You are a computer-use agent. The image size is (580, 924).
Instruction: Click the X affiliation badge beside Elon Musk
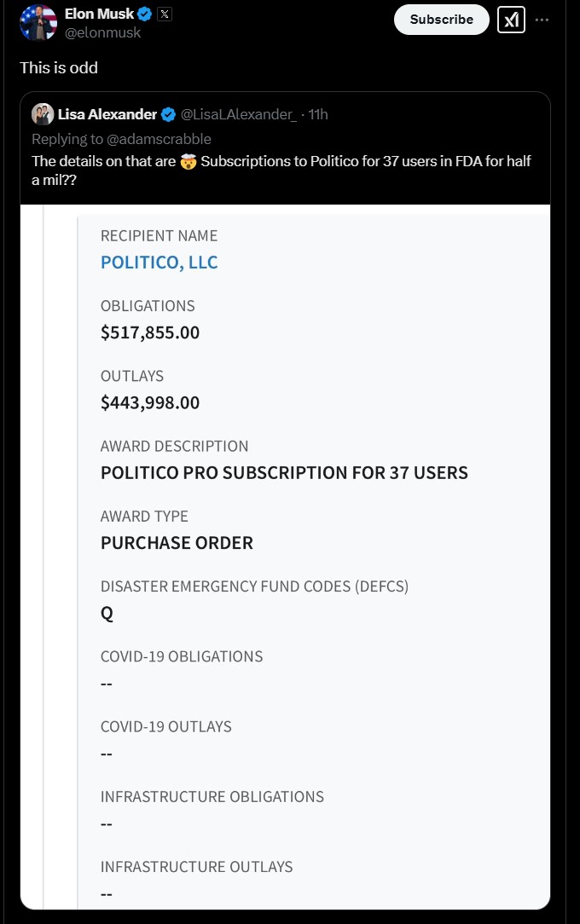pos(165,14)
